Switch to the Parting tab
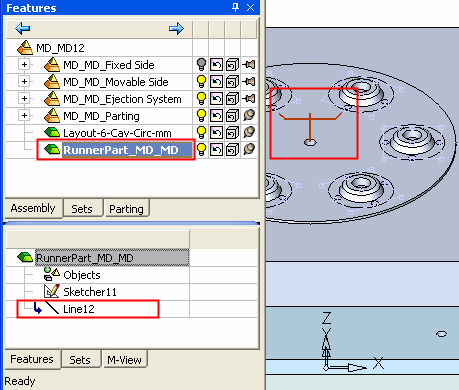The image size is (459, 390). [126, 209]
